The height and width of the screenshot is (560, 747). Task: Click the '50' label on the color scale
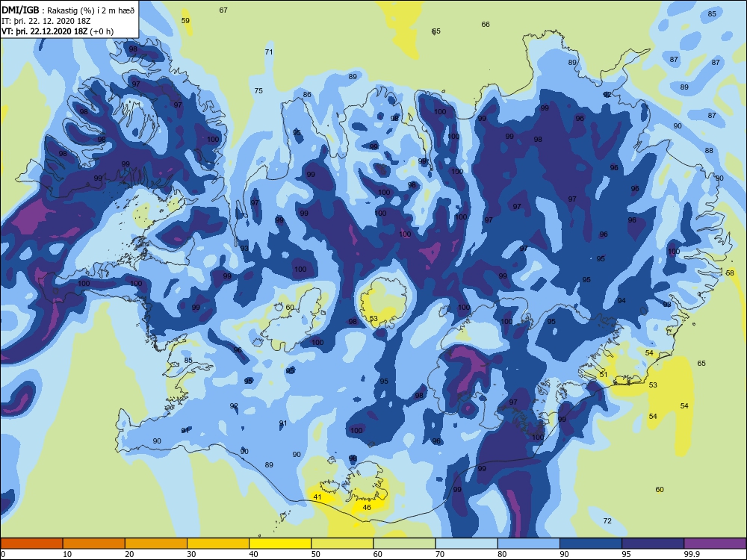point(316,554)
